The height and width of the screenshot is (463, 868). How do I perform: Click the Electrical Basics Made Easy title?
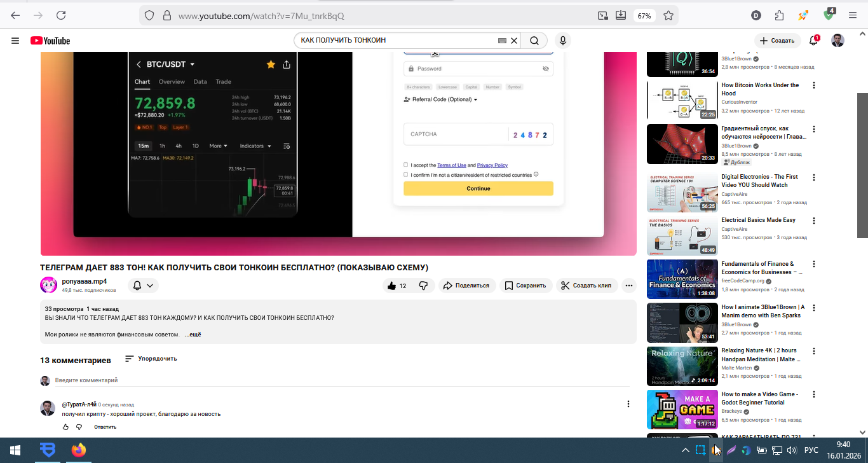(758, 220)
